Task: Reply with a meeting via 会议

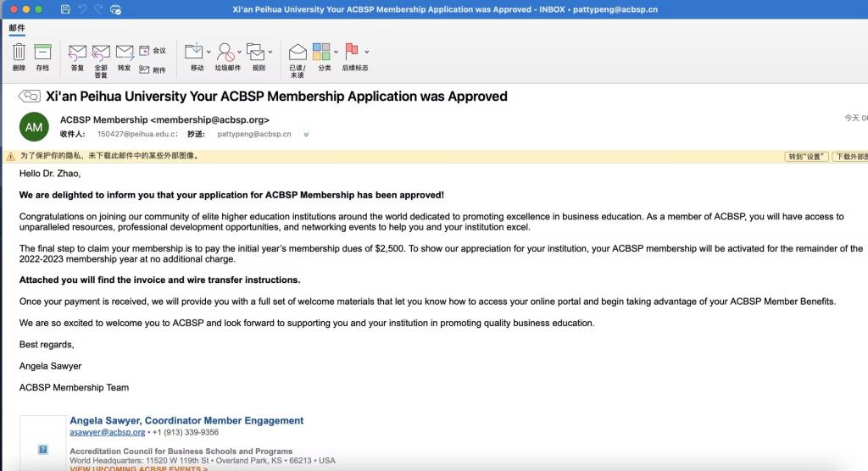Action: point(153,51)
